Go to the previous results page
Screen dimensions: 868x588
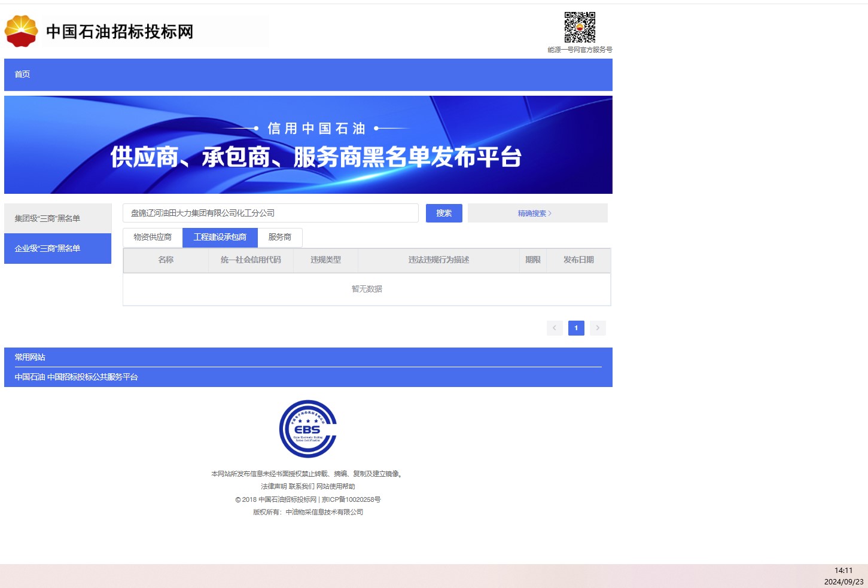point(555,328)
